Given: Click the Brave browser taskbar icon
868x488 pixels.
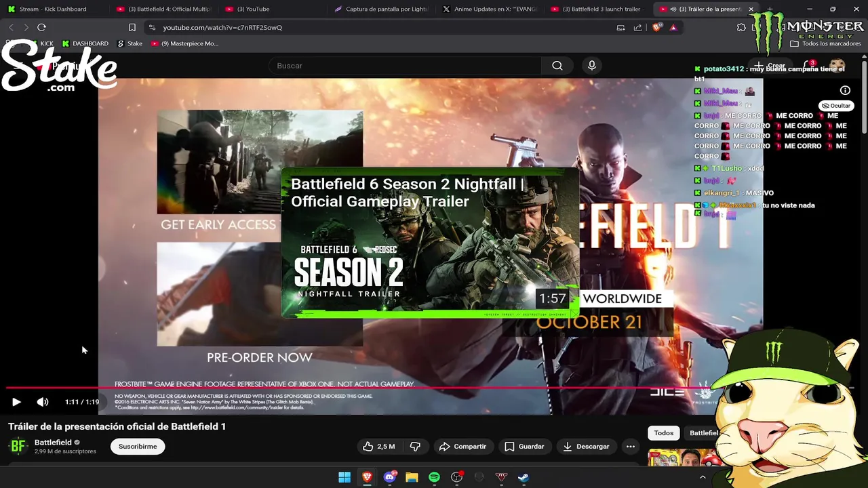Looking at the screenshot, I should (367, 477).
